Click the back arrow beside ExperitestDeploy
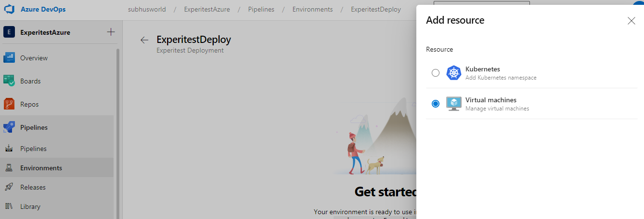 [144, 40]
